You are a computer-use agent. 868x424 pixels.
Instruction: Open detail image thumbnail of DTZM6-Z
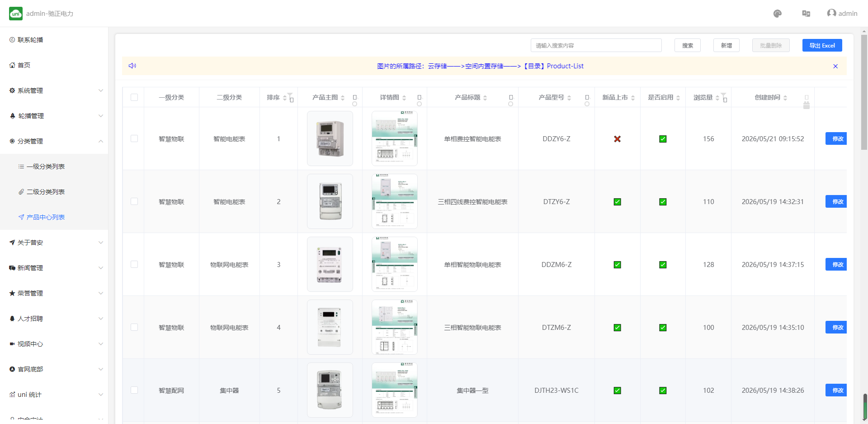click(395, 327)
